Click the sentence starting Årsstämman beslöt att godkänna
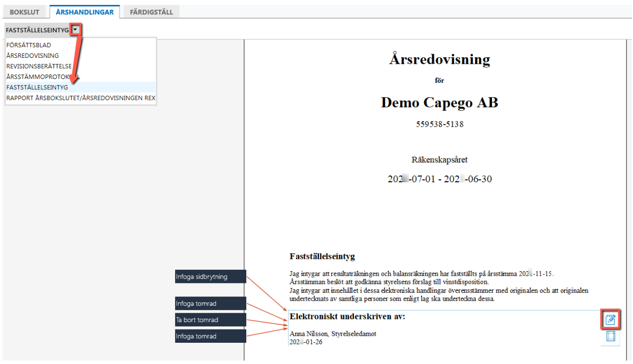633x364 pixels. pyautogui.click(x=389, y=282)
